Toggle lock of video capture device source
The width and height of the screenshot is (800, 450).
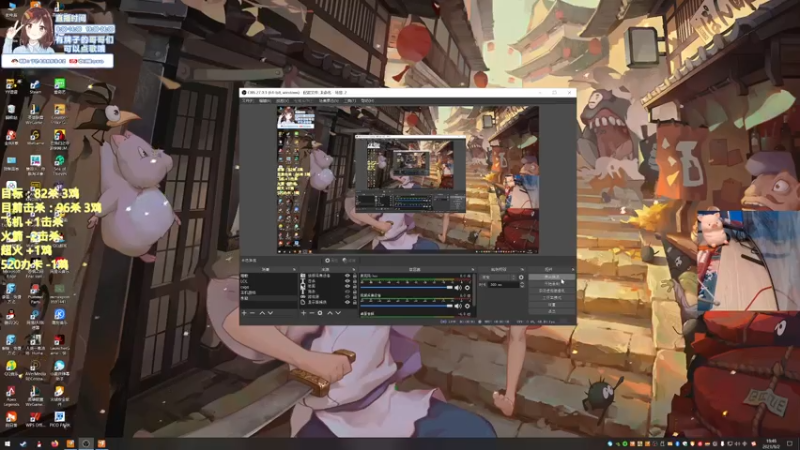(x=355, y=276)
